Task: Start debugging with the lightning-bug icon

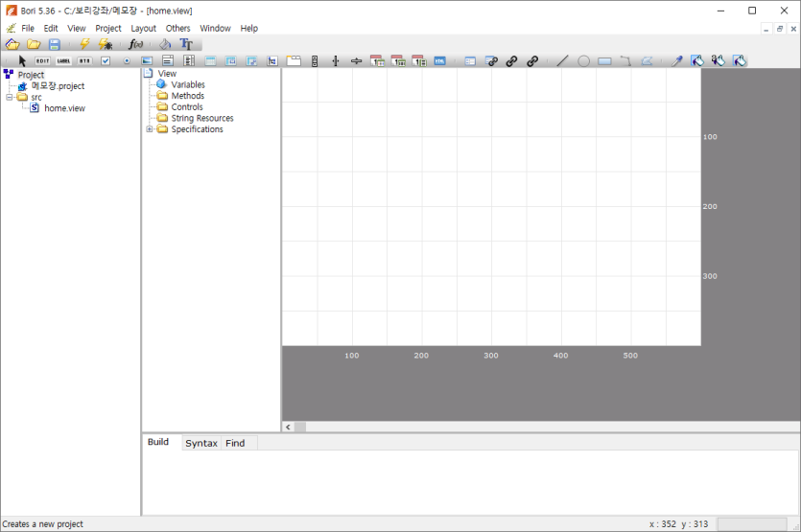Action: click(106, 44)
